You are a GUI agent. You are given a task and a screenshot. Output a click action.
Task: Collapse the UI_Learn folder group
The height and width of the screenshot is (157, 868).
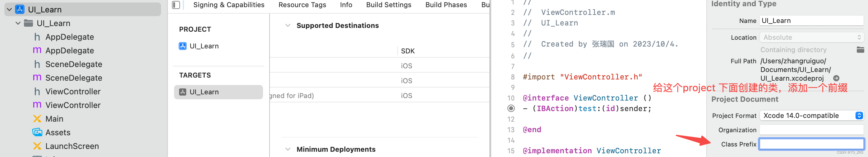point(18,23)
